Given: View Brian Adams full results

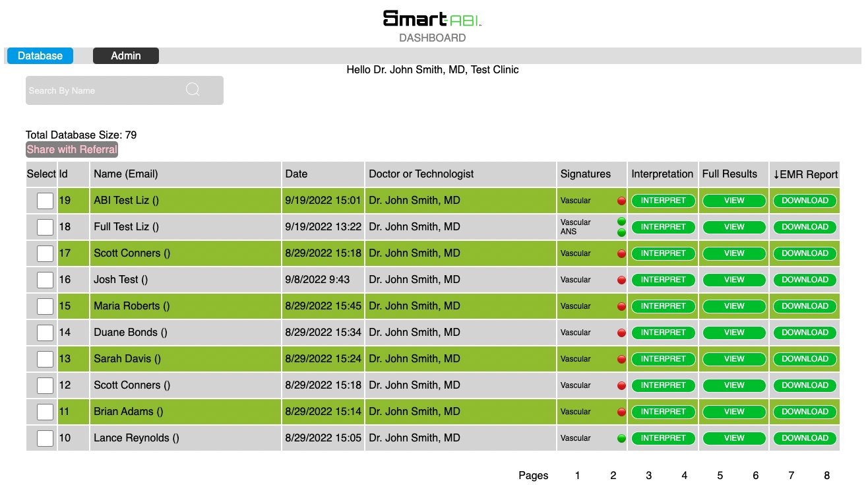Looking at the screenshot, I should (x=734, y=412).
